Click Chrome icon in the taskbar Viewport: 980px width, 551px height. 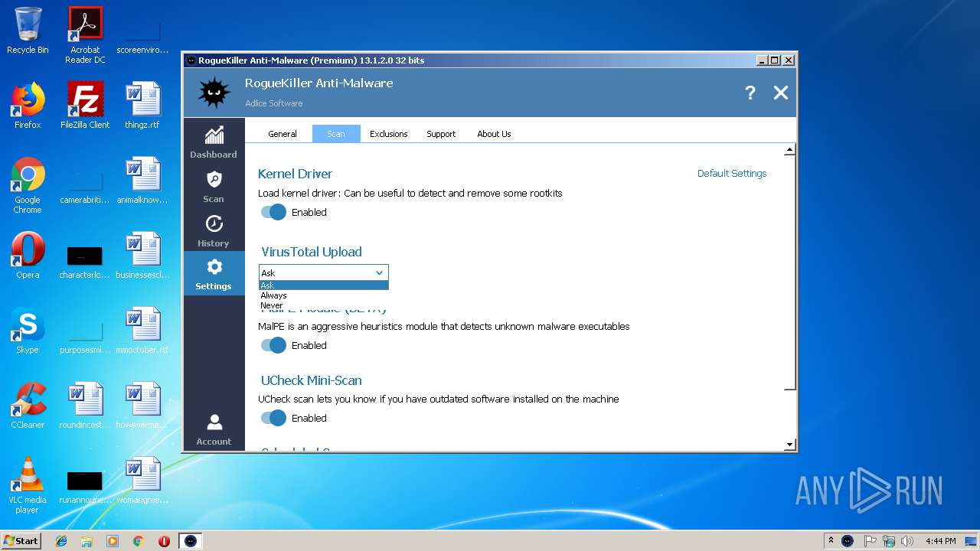(x=138, y=541)
